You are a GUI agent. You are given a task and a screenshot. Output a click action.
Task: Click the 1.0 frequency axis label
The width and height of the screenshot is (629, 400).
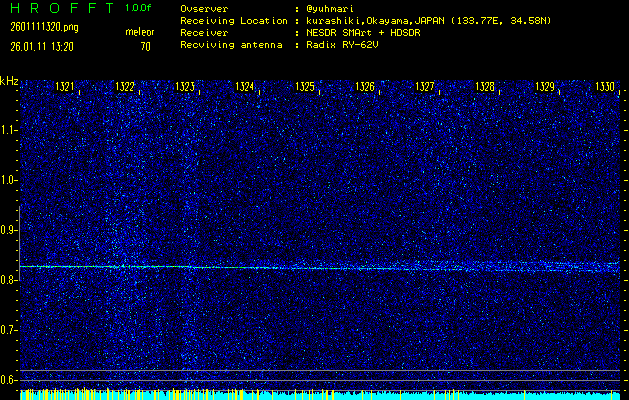pos(9,180)
